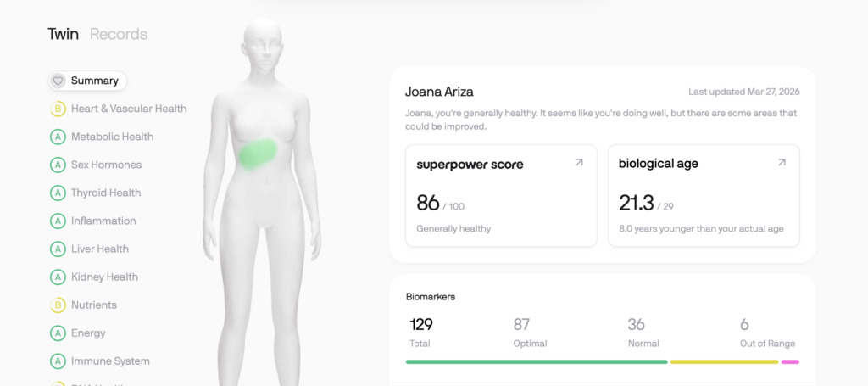Click the A grade icon for Thyroid Health
868x386 pixels.
(58, 193)
